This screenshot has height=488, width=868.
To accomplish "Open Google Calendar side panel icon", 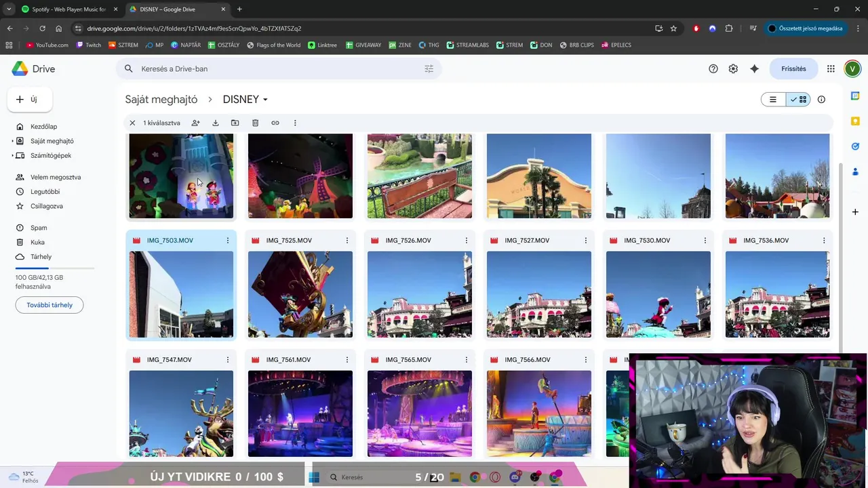I will tap(855, 96).
